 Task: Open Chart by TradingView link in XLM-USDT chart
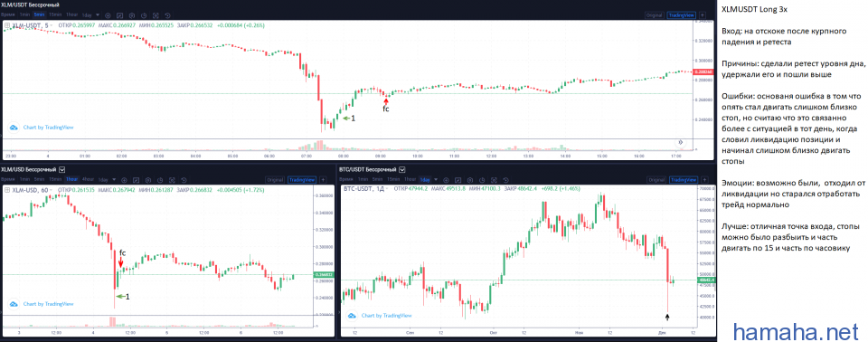48,127
